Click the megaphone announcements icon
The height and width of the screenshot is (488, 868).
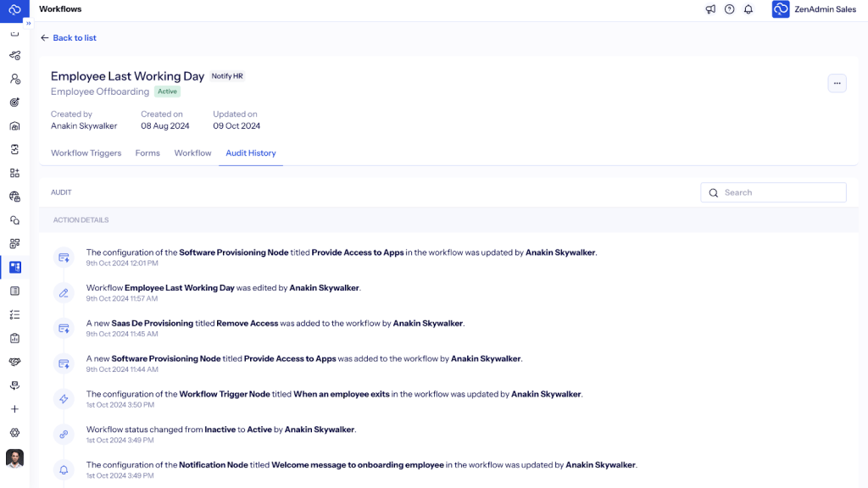click(x=710, y=9)
